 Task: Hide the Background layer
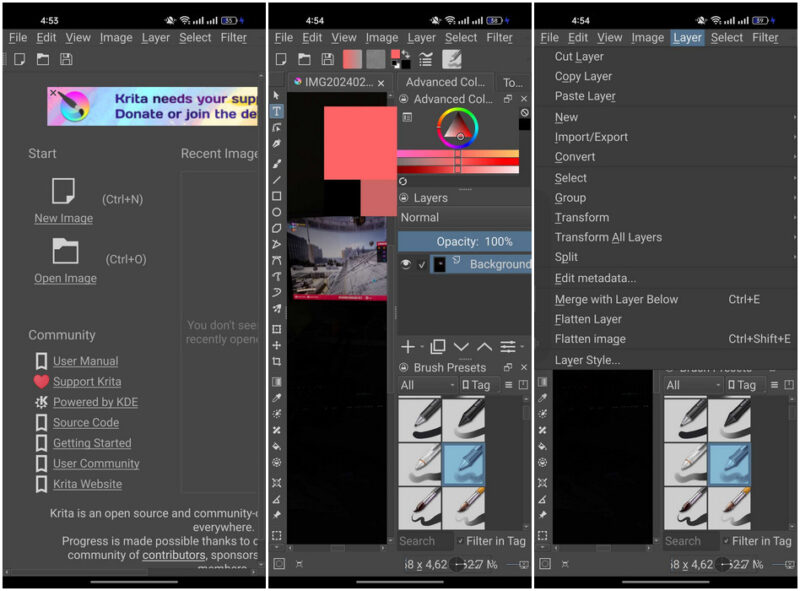(x=406, y=263)
